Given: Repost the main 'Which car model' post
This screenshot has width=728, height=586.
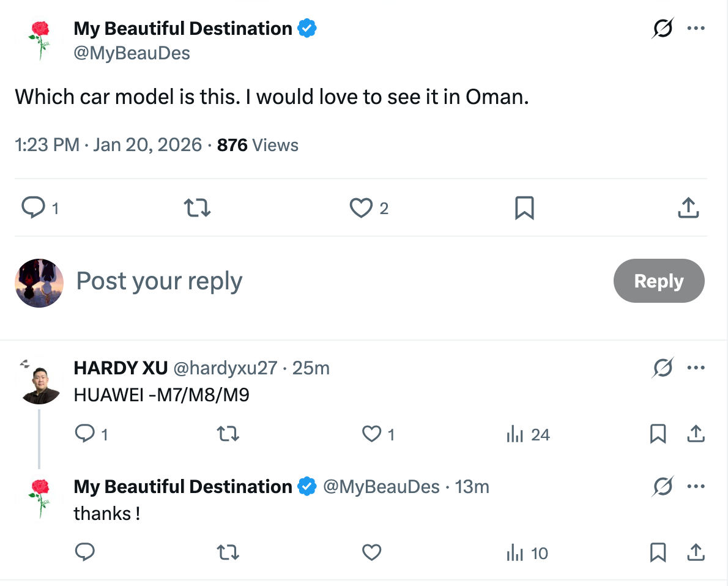Looking at the screenshot, I should (198, 209).
